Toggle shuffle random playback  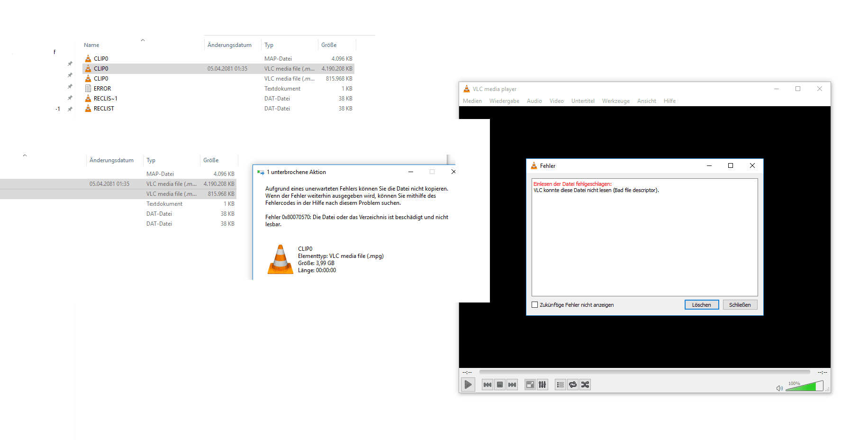585,385
